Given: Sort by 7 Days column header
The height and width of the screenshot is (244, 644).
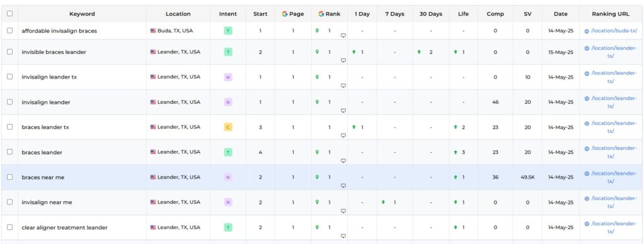Looking at the screenshot, I should click(395, 14).
